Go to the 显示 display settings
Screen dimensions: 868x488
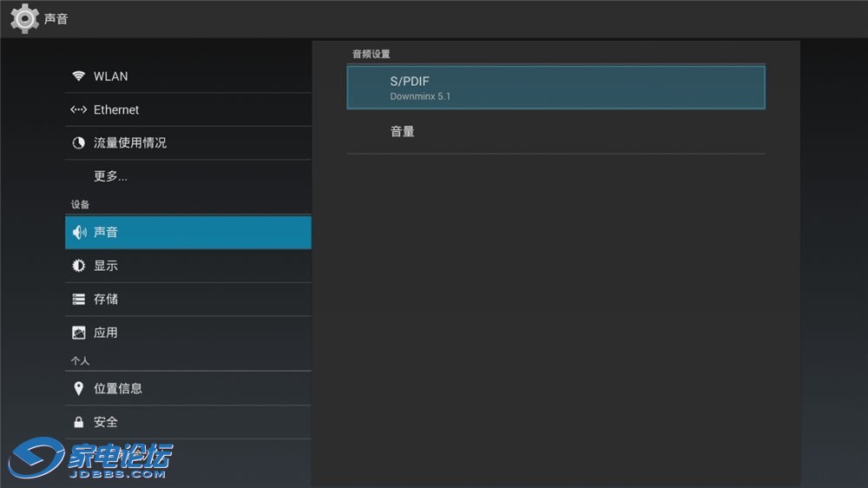[x=188, y=266]
